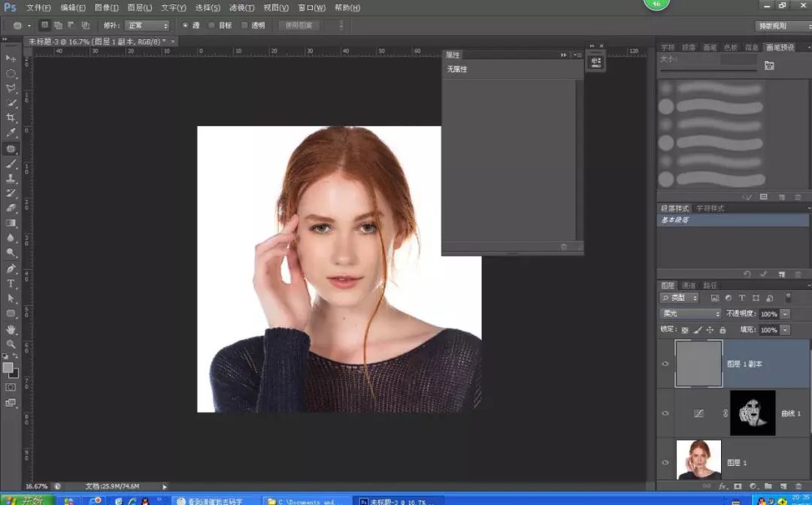Select the 曲线 1 layer mask thumbnail

click(752, 413)
